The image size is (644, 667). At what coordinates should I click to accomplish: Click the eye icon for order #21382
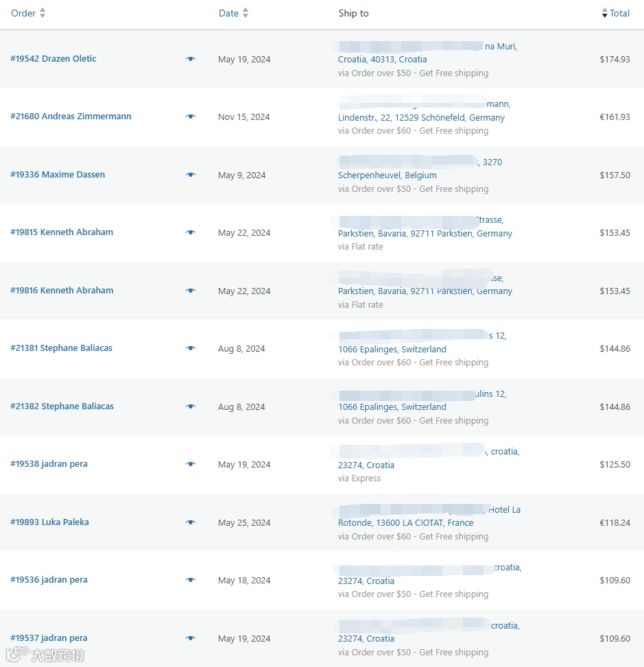[191, 407]
